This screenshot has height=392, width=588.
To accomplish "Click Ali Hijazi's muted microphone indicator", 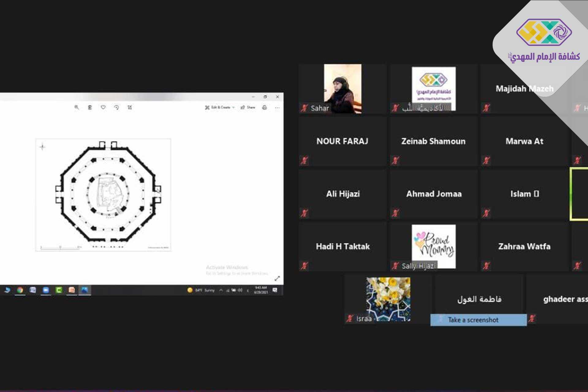I will (x=304, y=213).
